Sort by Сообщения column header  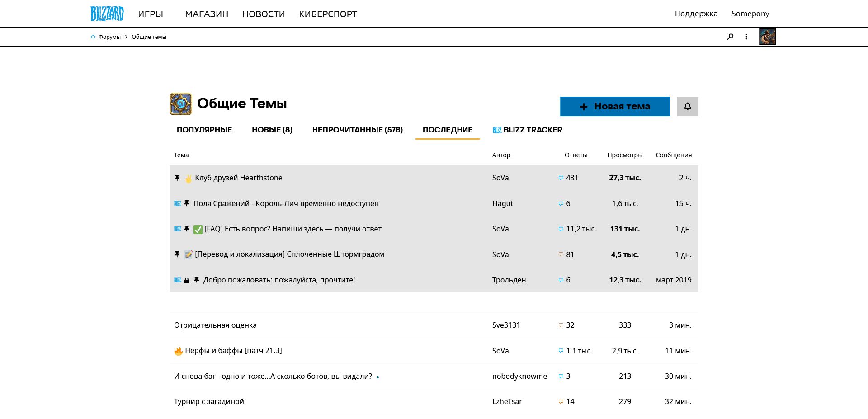pyautogui.click(x=674, y=155)
